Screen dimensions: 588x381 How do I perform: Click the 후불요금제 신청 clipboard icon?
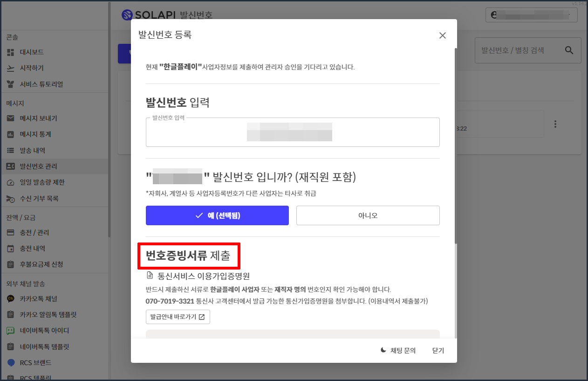pos(11,264)
